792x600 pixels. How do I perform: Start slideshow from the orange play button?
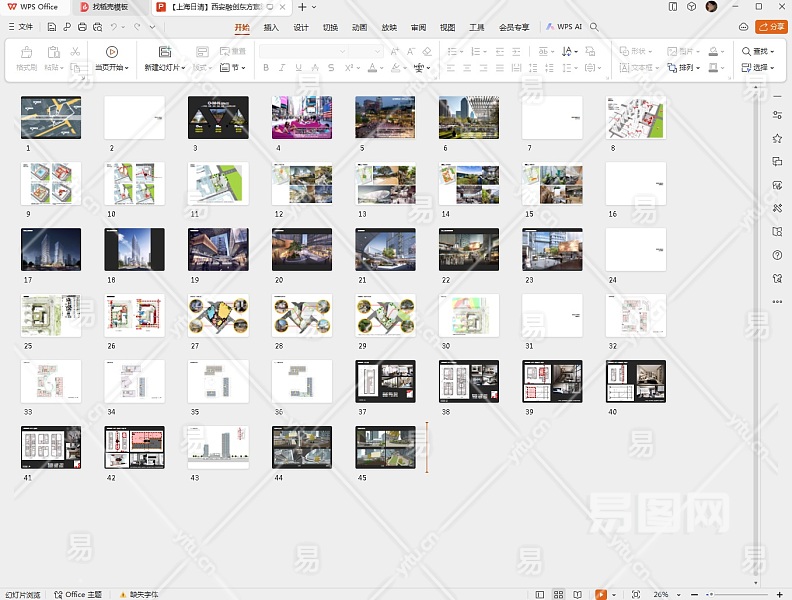coord(601,594)
